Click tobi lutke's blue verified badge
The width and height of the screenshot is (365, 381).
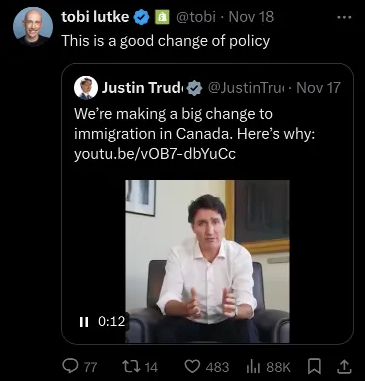tap(142, 17)
